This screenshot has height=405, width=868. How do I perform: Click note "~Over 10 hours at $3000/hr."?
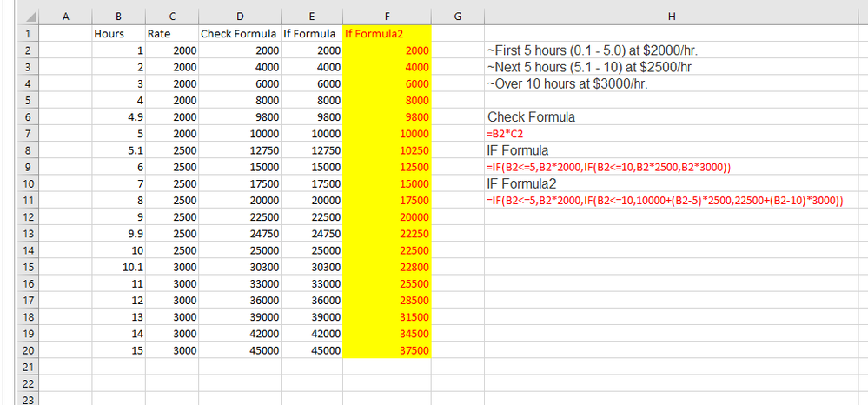click(x=567, y=84)
